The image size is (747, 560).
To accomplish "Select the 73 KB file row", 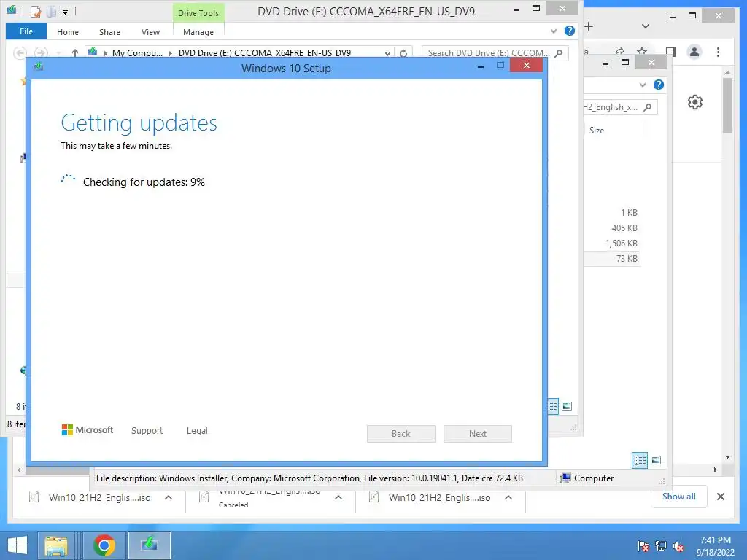I will [x=612, y=259].
